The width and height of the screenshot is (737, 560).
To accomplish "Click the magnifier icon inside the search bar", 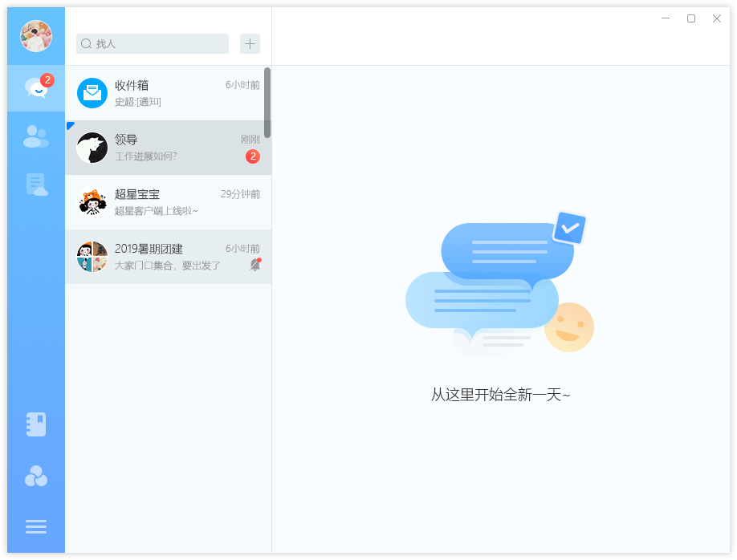I will pos(86,43).
